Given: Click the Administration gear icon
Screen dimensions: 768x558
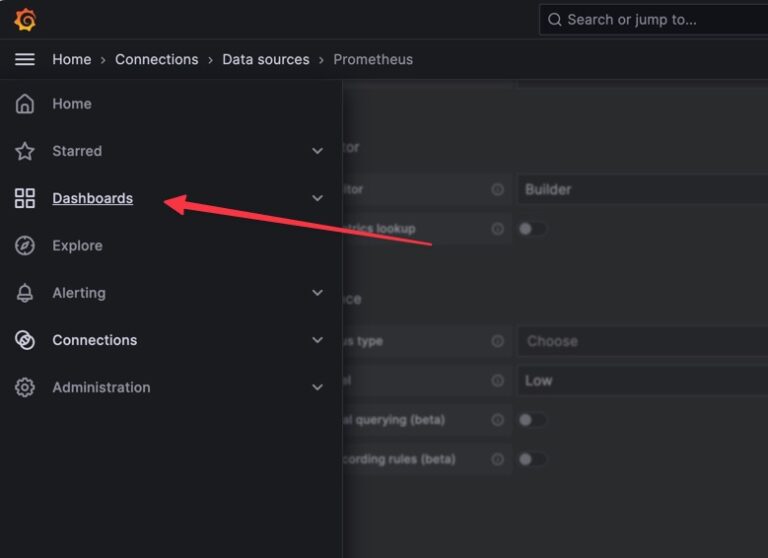Looking at the screenshot, I should (x=25, y=388).
